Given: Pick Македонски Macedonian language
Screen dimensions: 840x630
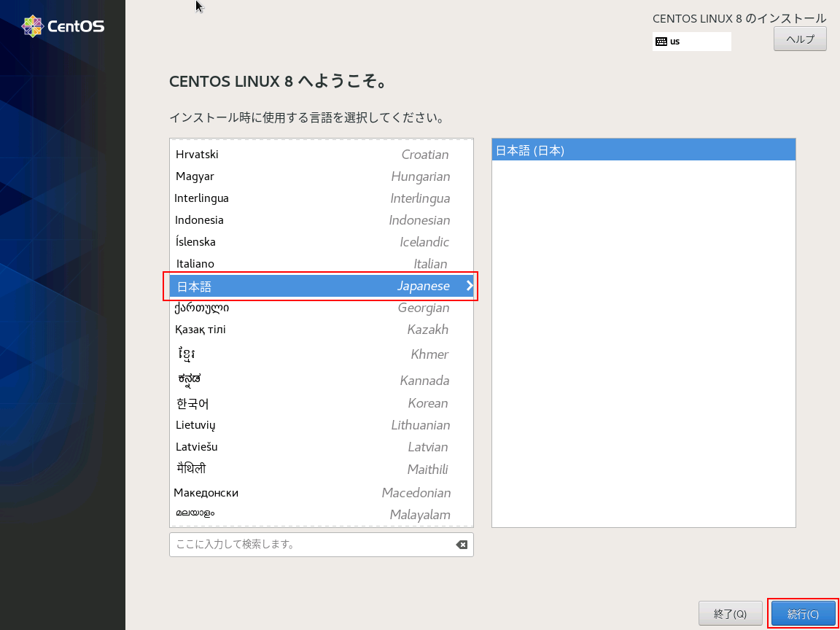Looking at the screenshot, I should (x=321, y=493).
